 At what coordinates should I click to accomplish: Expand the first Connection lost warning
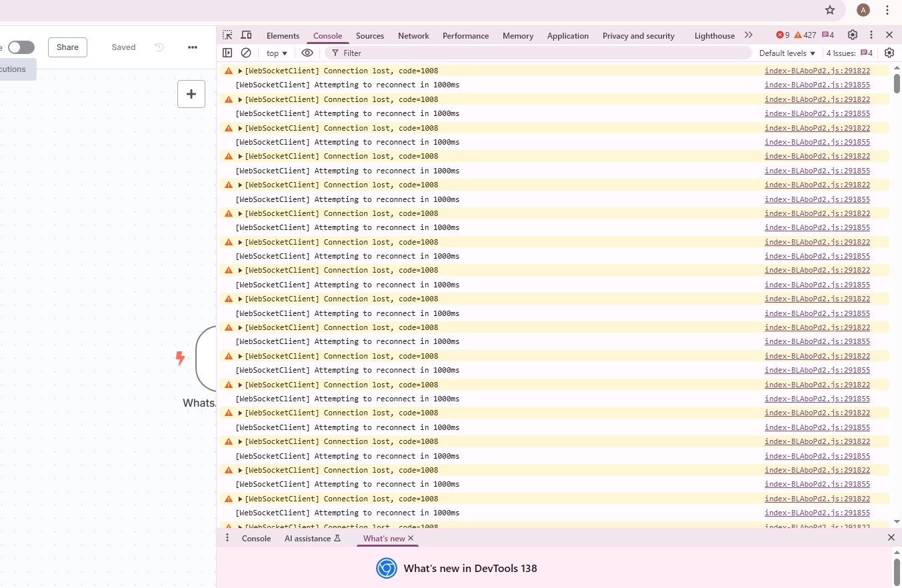tap(240, 71)
